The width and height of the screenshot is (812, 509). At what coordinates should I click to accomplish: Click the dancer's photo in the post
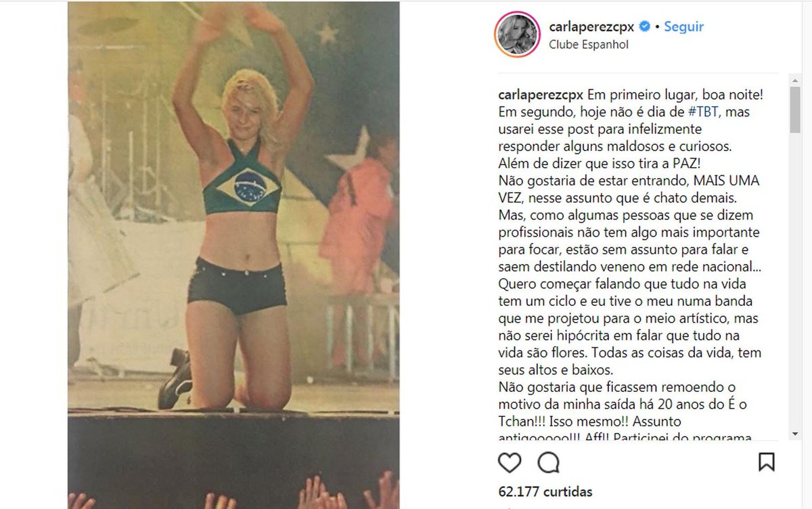tap(233, 255)
